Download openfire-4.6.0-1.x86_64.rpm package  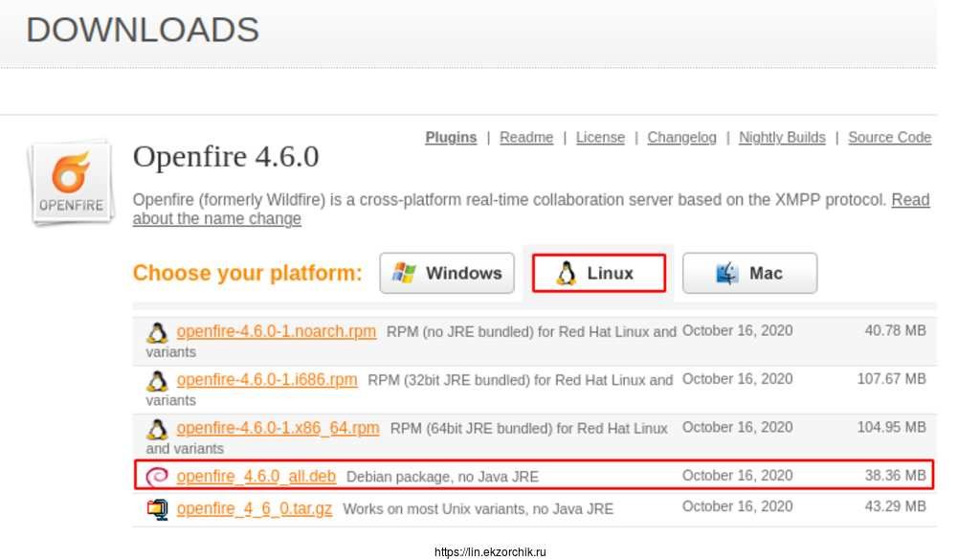point(278,427)
